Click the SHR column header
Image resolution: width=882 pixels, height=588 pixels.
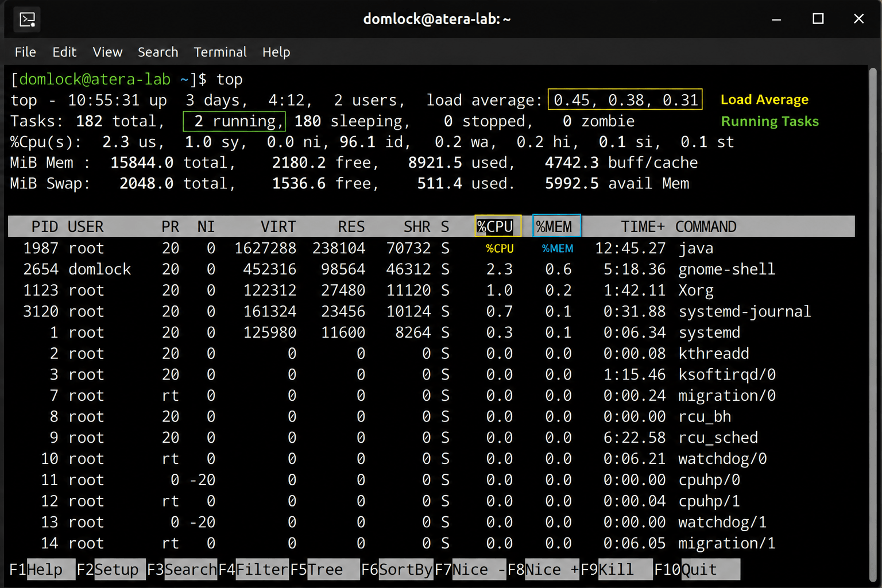[417, 227]
